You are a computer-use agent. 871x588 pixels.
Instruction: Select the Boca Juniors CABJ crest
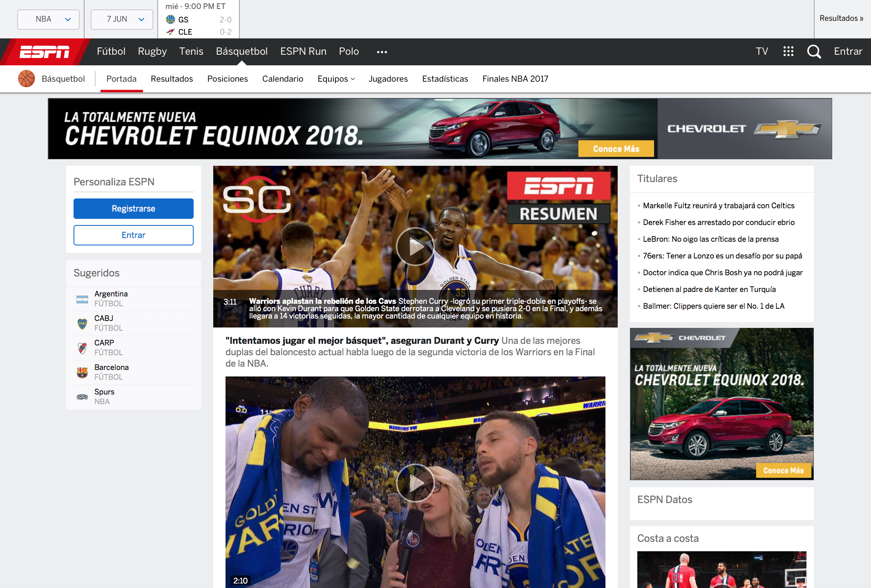point(82,323)
